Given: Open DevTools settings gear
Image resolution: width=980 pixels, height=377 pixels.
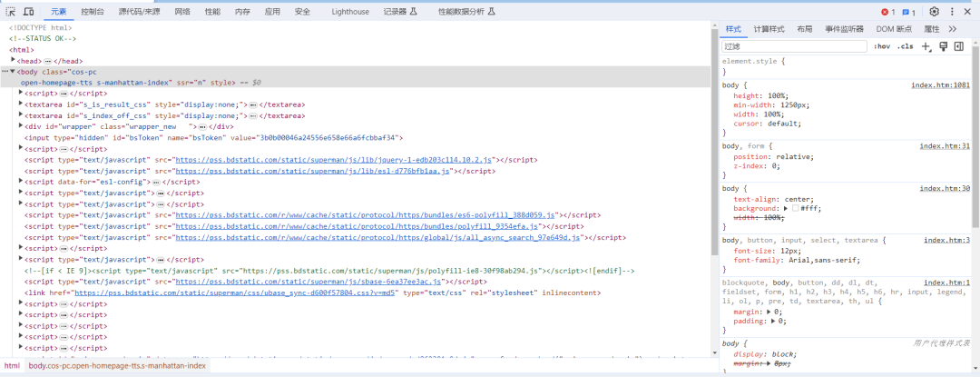Looking at the screenshot, I should 934,12.
